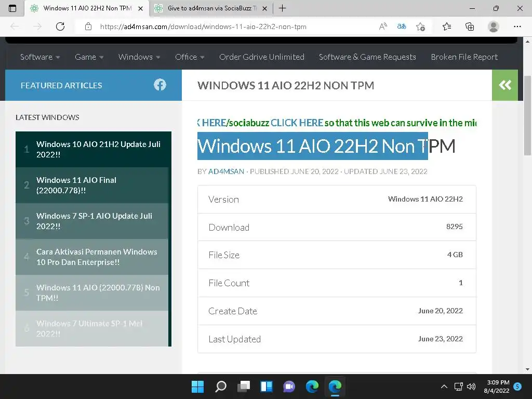532x399 pixels.
Task: Go back to previous page
Action: pos(15,26)
